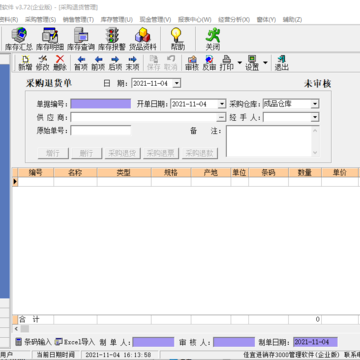Click the 保存 save icon
This screenshot has height=360, width=360.
click(x=153, y=63)
